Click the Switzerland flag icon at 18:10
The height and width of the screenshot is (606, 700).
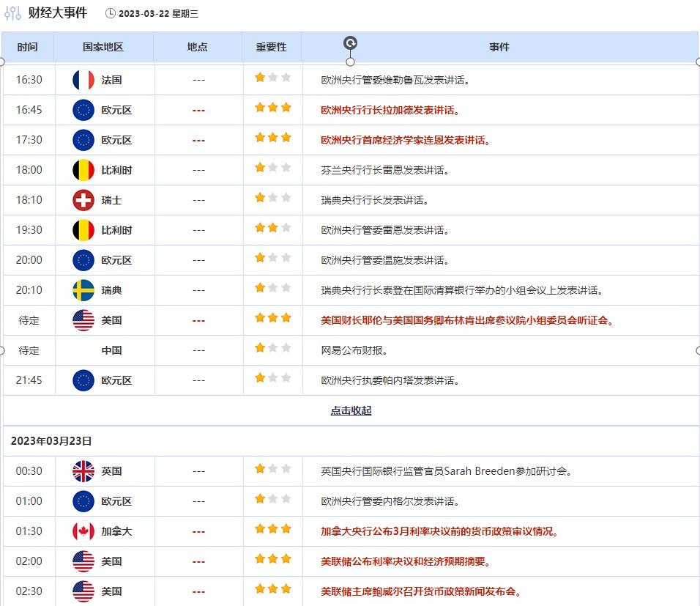click(83, 200)
